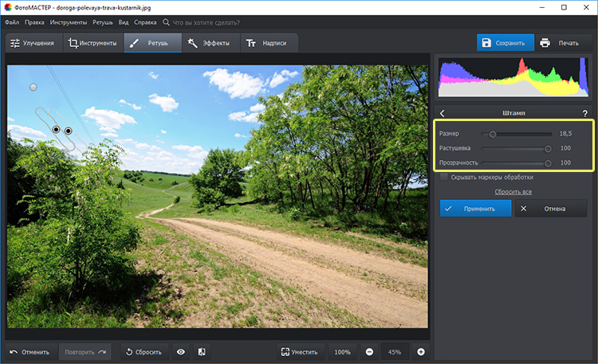598x364 pixels.
Task: Click the Применить button
Action: 475,209
